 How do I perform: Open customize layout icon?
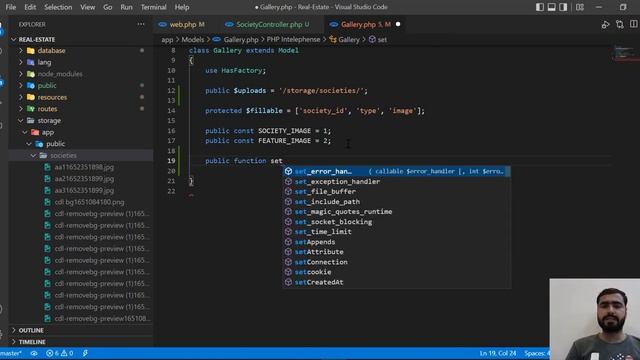point(580,7)
